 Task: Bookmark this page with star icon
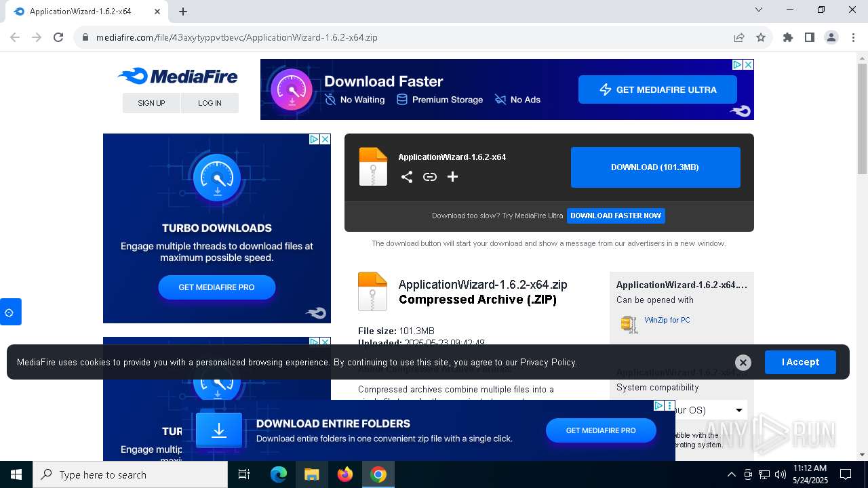(761, 37)
